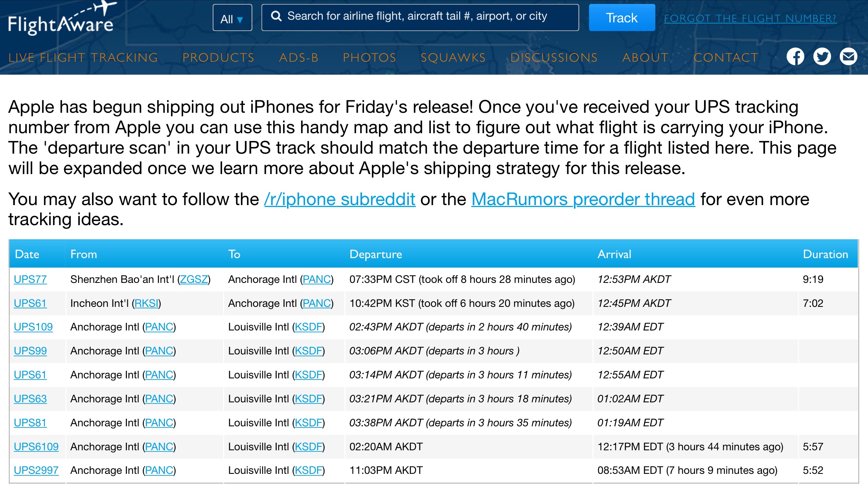The image size is (868, 488).
Task: Open Forgot the Flight Number link
Action: (x=750, y=18)
